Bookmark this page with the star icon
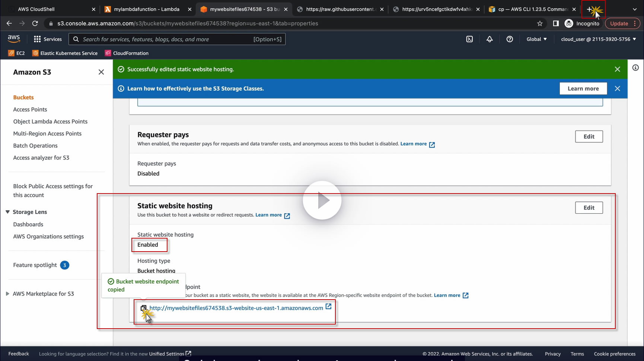Screen dimensions: 644x361 coord(540,23)
